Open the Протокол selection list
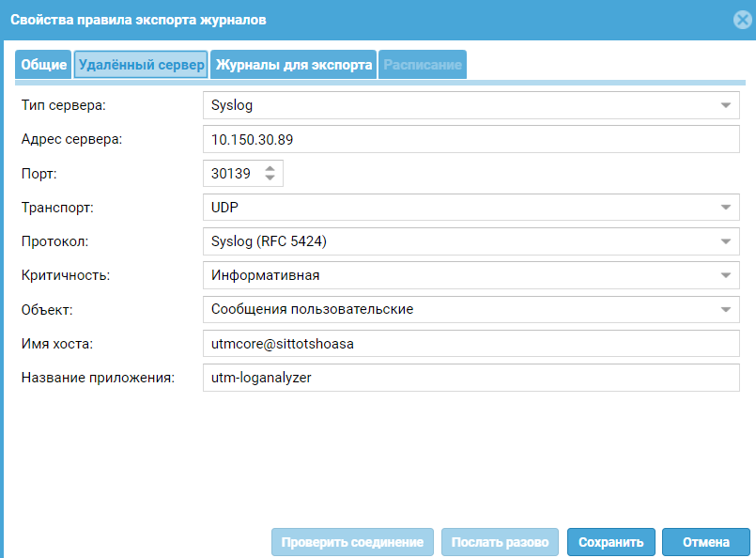This screenshot has height=558, width=756. (470, 240)
